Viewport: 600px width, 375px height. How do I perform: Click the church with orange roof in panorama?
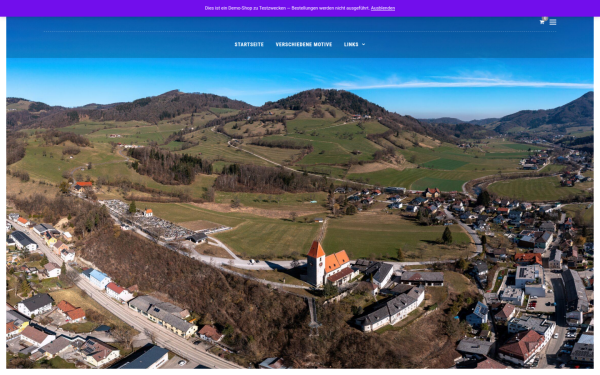click(328, 264)
